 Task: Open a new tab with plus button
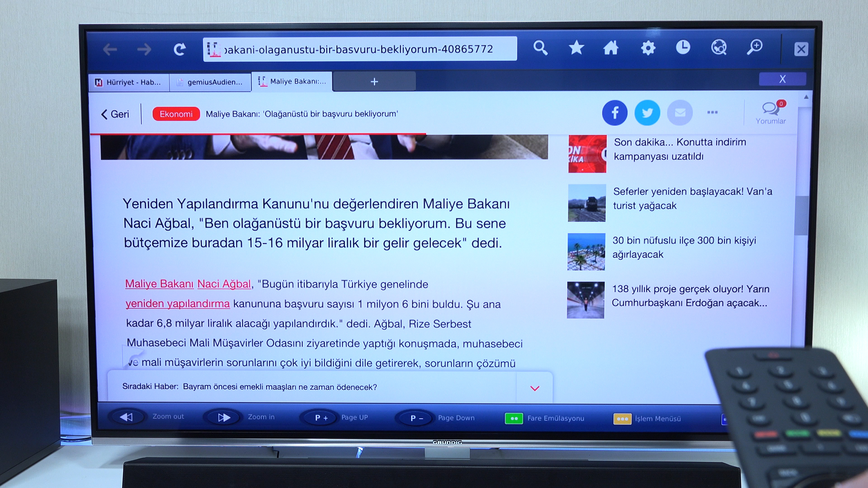pos(374,82)
